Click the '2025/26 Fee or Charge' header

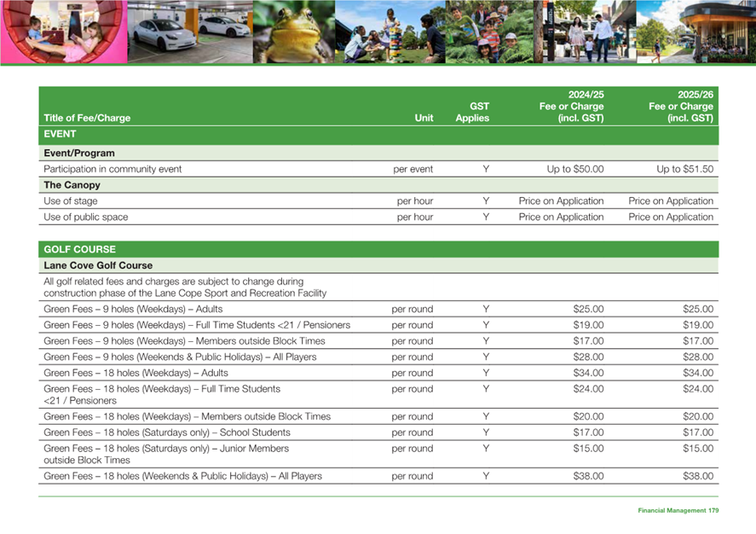pos(681,106)
